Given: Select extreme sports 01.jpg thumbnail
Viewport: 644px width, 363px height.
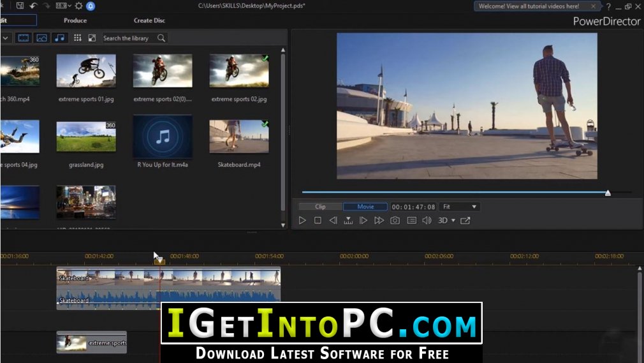Looking at the screenshot, I should click(86, 71).
